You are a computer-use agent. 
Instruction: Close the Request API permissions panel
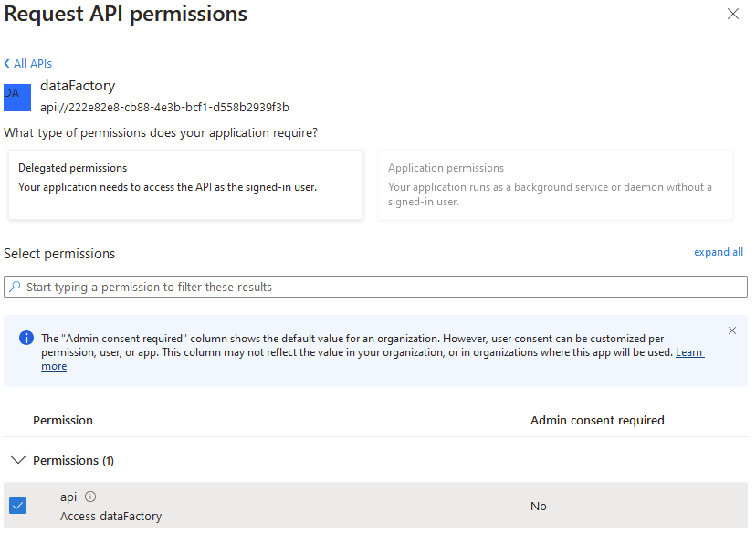tap(732, 14)
